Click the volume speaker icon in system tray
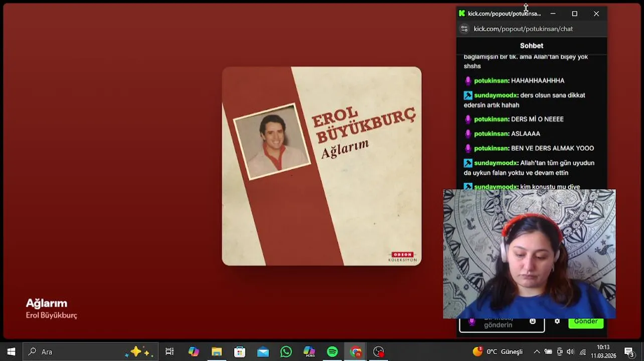This screenshot has width=644, height=361. [570, 351]
